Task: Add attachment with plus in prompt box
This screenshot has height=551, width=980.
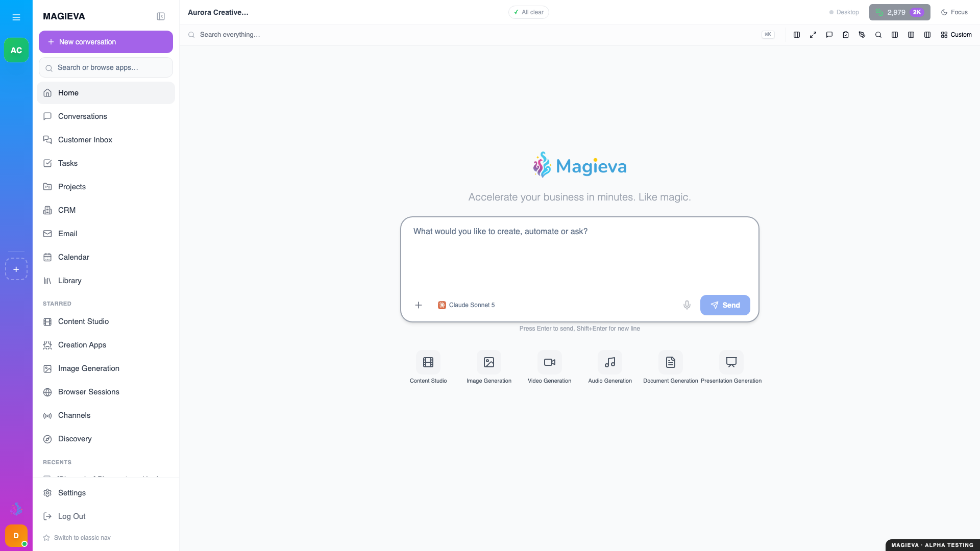Action: pos(419,305)
